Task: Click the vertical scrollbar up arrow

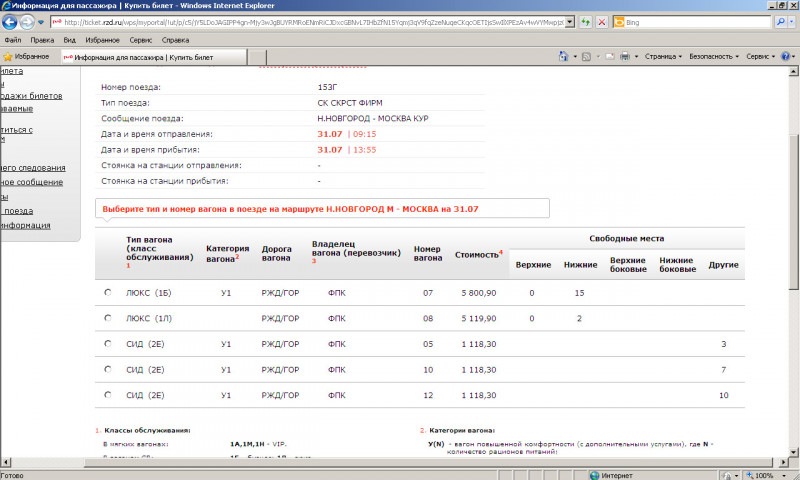Action: tap(793, 71)
